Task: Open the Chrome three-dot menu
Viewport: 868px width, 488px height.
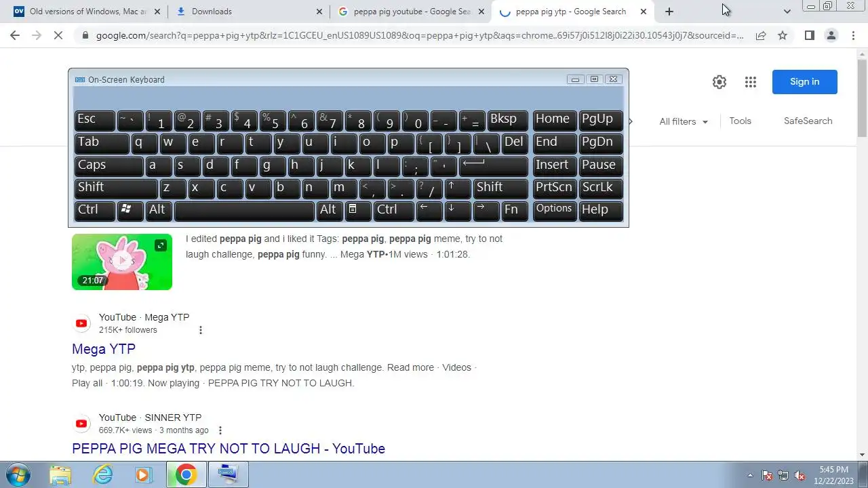Action: point(853,35)
